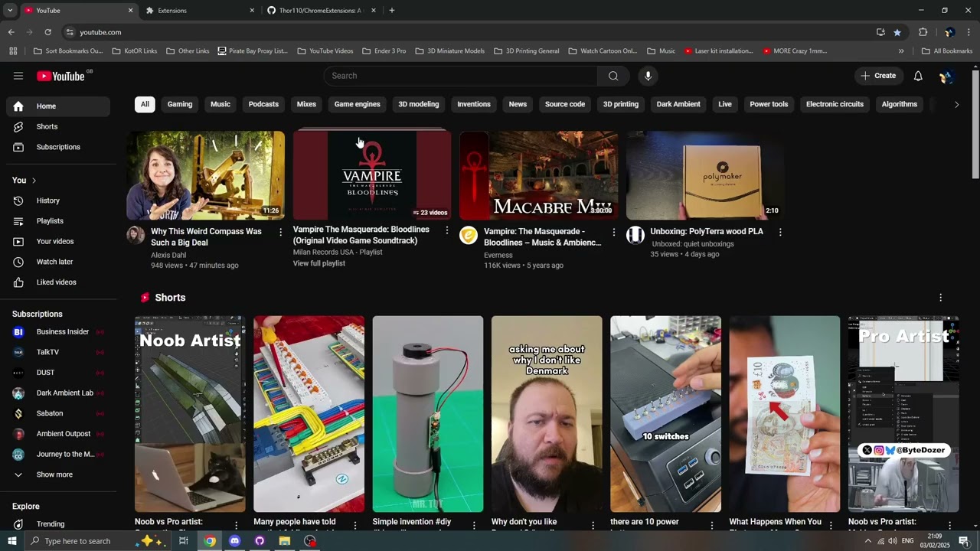Select the Music filter chip

220,104
